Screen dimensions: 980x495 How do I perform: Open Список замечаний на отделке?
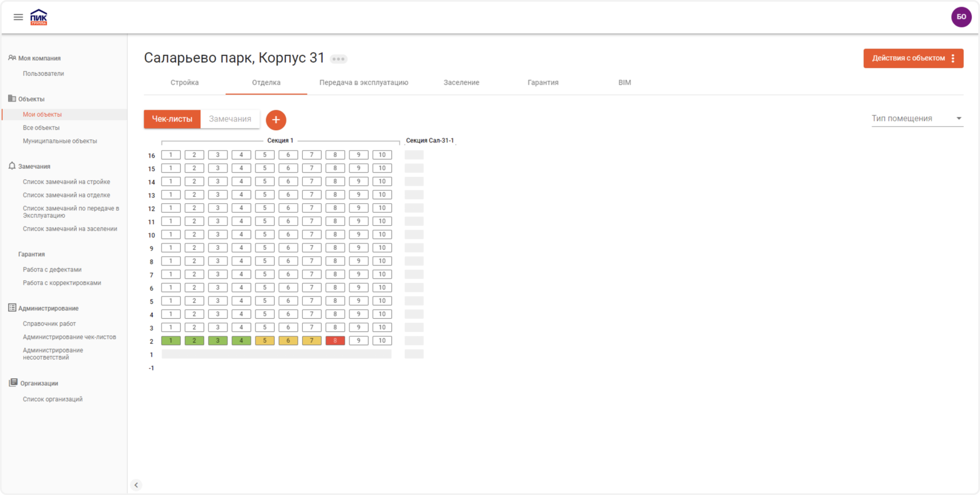pos(66,196)
